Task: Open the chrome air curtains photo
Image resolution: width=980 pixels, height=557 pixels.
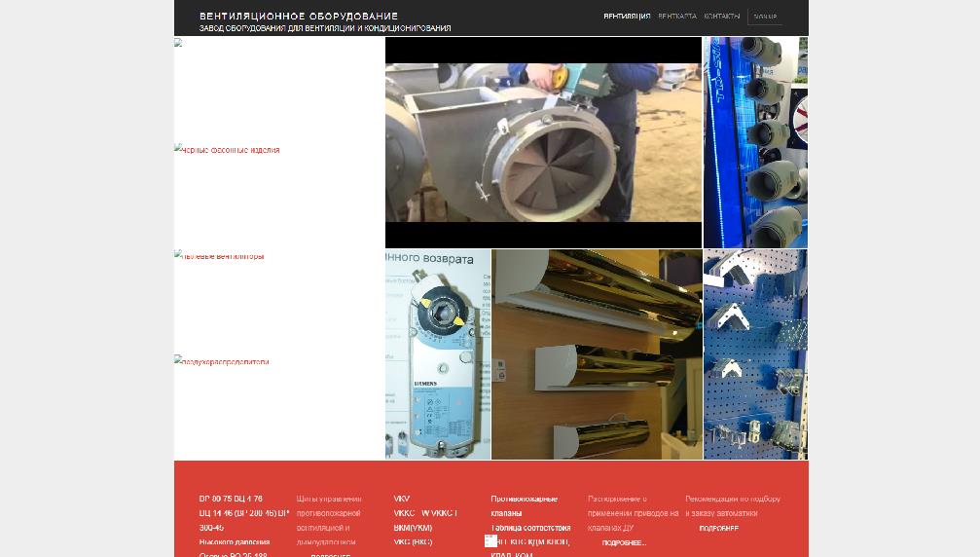Action: pyautogui.click(x=597, y=354)
